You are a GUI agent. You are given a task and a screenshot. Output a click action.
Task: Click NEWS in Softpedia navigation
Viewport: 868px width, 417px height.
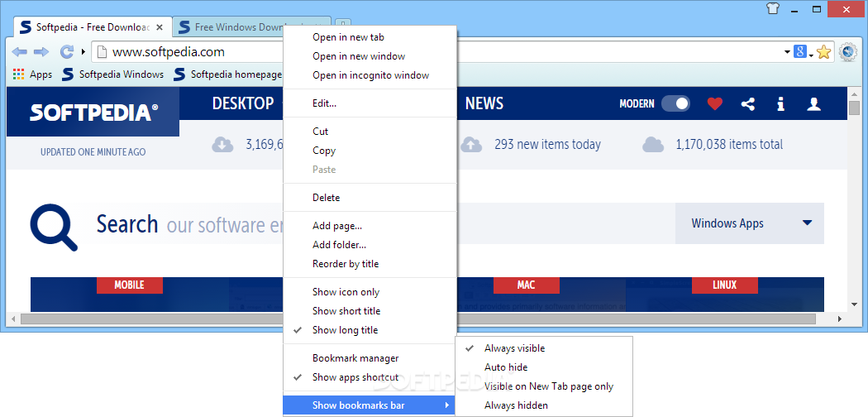tap(484, 103)
